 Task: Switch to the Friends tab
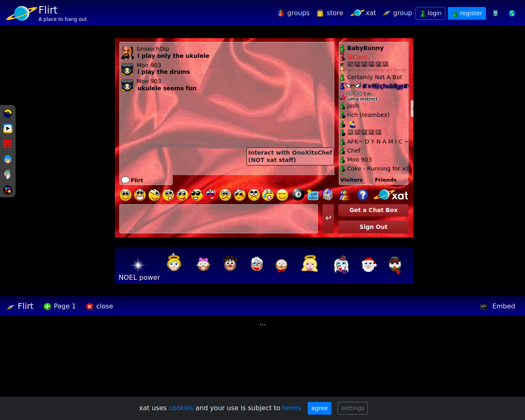click(391, 180)
